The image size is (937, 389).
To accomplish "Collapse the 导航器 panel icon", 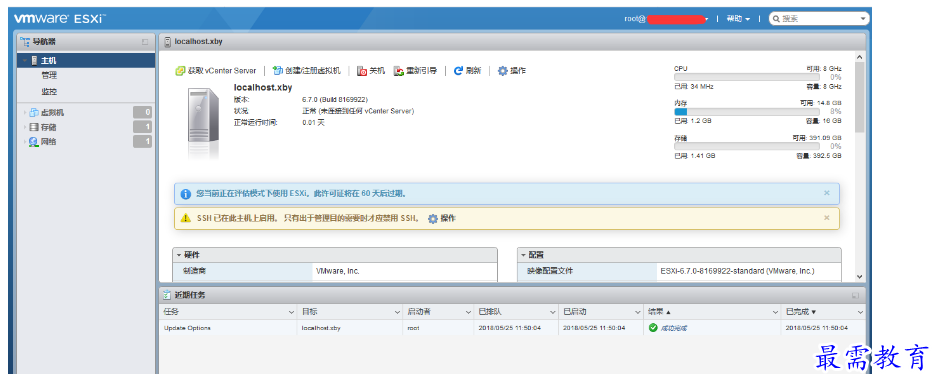I will pyautogui.click(x=145, y=42).
